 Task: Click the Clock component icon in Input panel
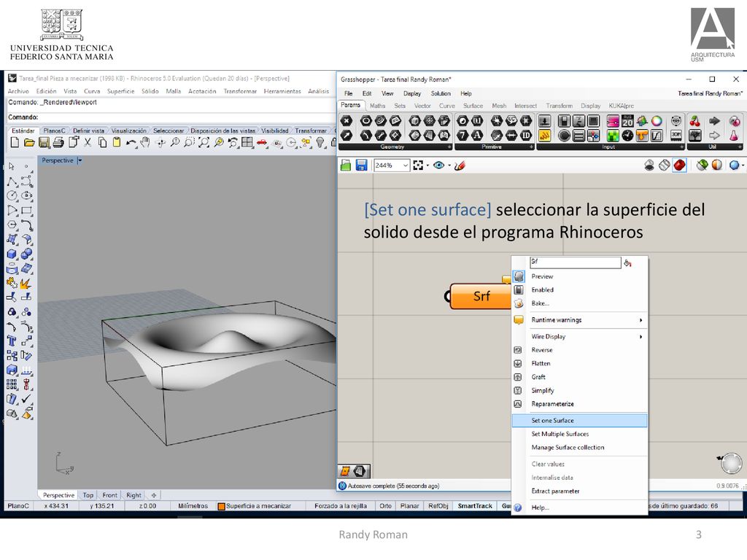[628, 136]
